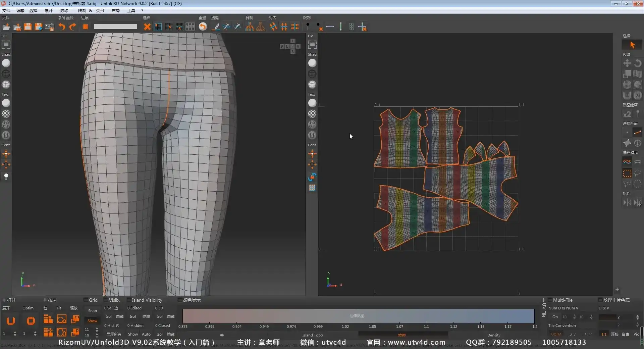Open the 文件 menu

pos(6,10)
